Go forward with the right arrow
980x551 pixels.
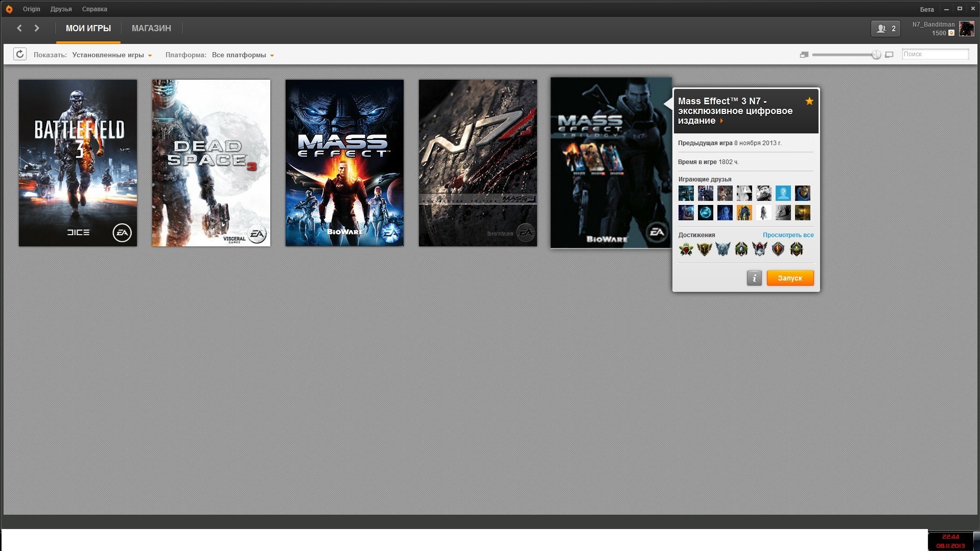(37, 28)
